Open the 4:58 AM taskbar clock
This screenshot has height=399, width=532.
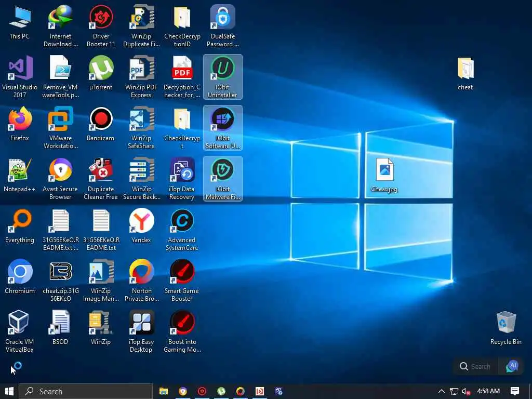tap(488, 391)
